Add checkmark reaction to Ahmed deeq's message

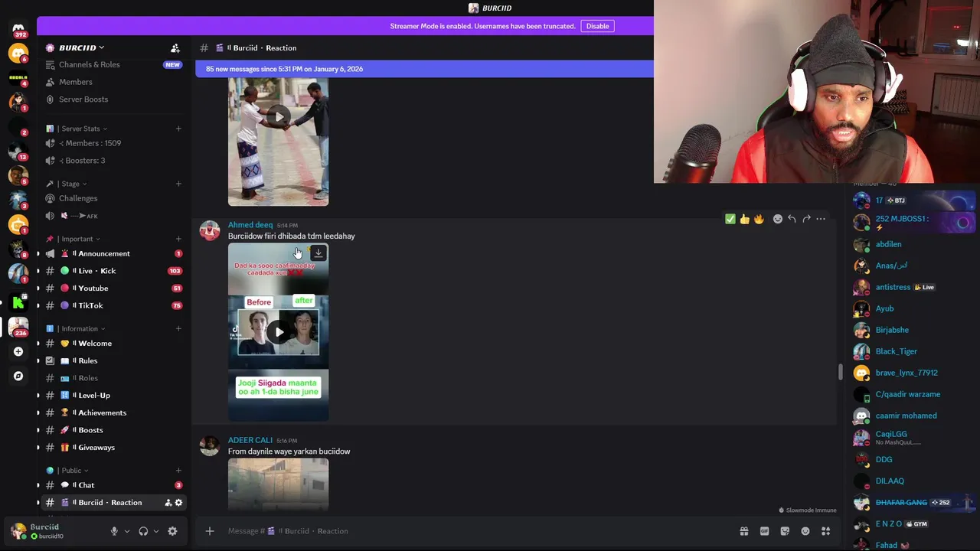pos(730,219)
